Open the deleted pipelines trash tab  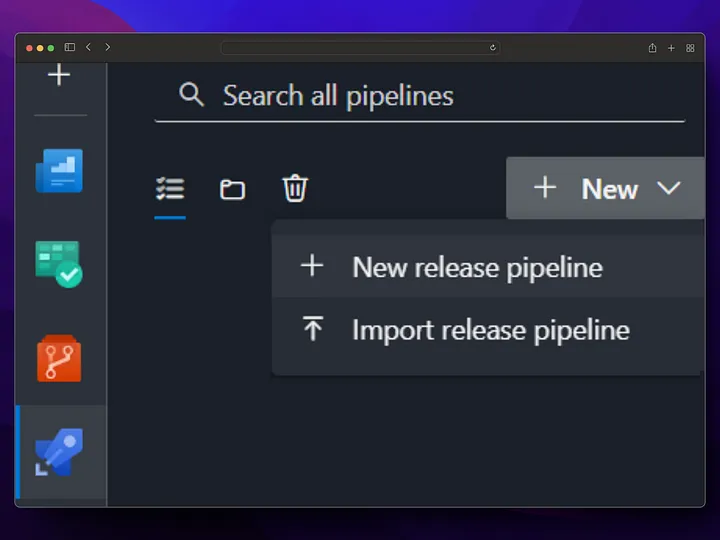(x=295, y=188)
